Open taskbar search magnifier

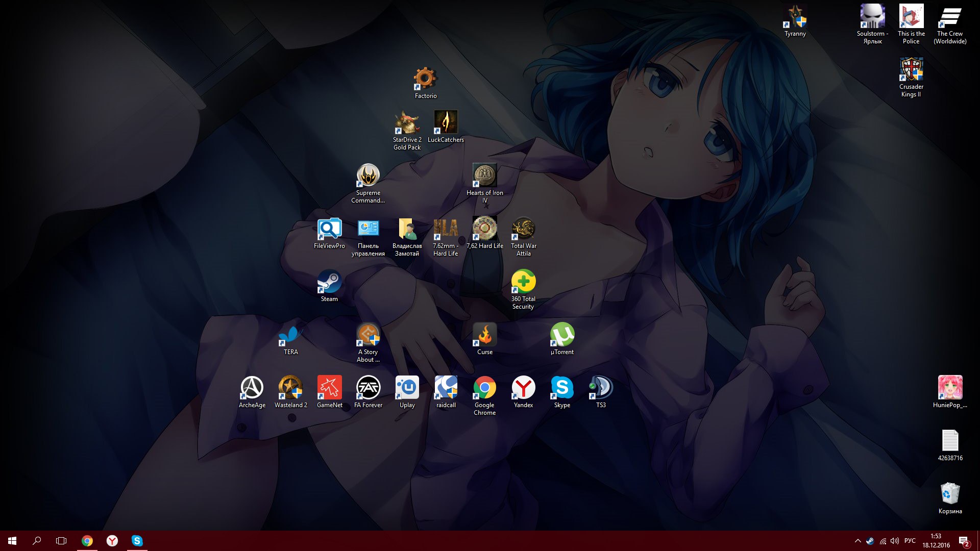[37, 541]
